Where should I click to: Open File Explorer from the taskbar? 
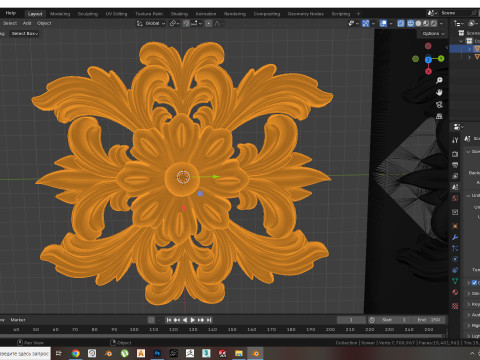pyautogui.click(x=239, y=353)
